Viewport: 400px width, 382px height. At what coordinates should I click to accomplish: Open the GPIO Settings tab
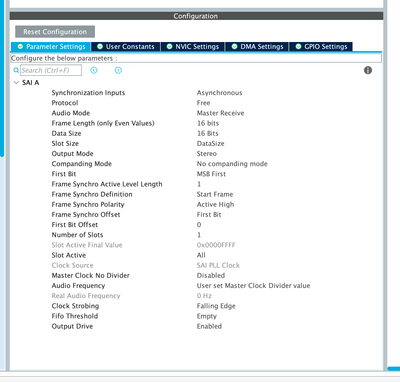tap(321, 47)
